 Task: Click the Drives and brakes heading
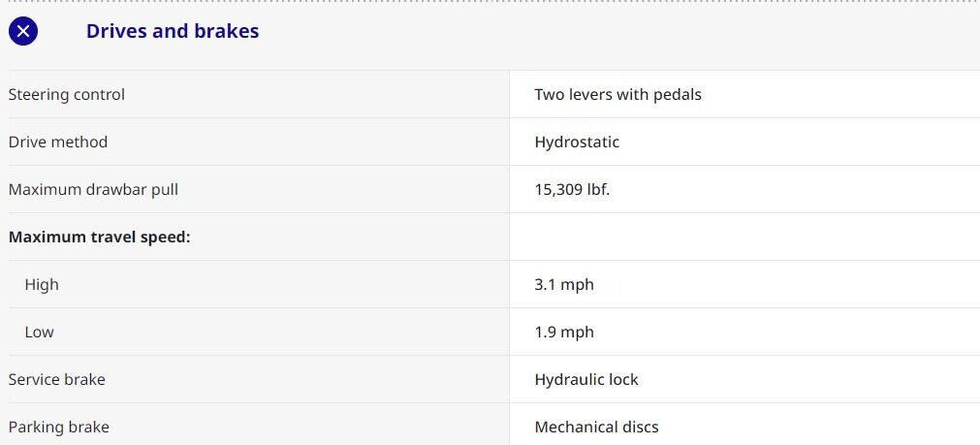(173, 31)
